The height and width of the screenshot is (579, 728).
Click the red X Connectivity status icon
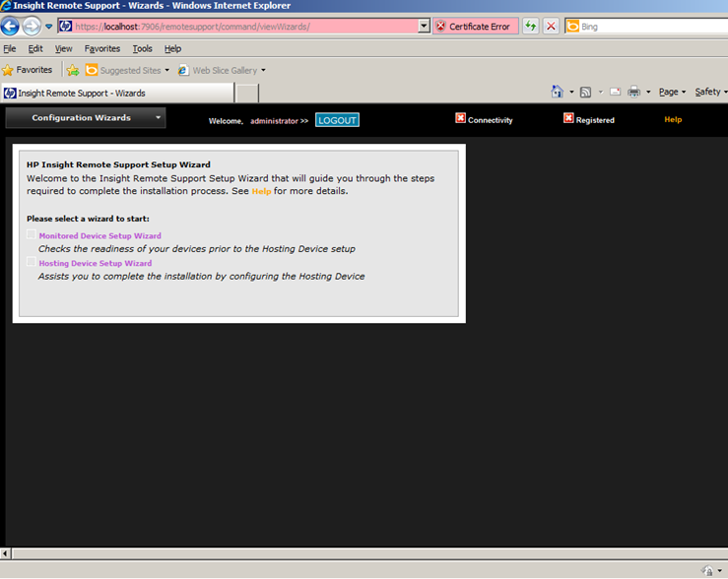(x=460, y=118)
